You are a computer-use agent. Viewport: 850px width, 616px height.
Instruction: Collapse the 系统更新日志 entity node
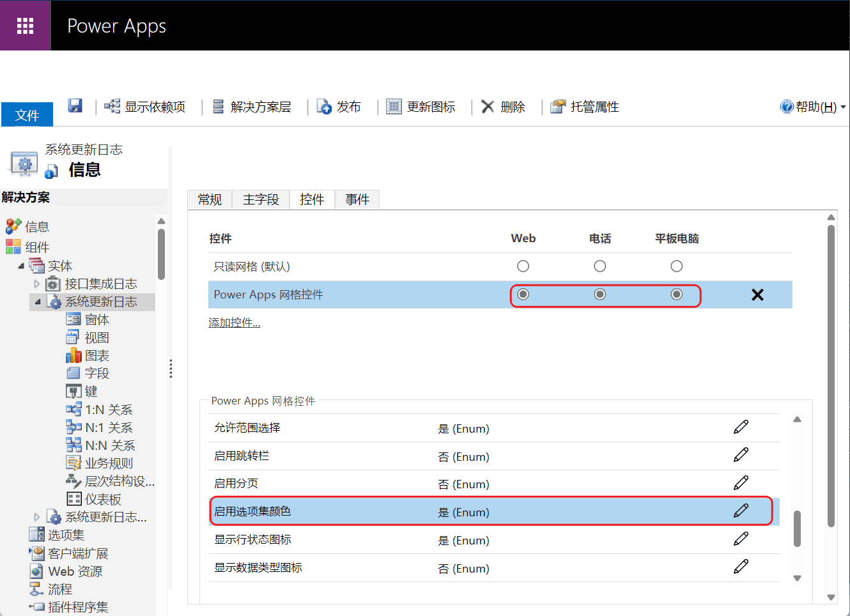(x=38, y=302)
